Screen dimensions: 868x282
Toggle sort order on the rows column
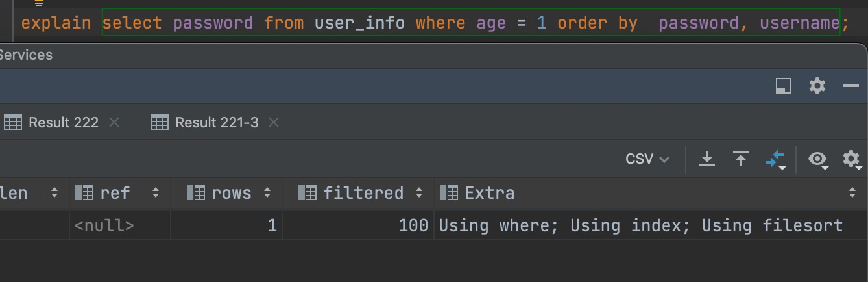click(x=267, y=193)
